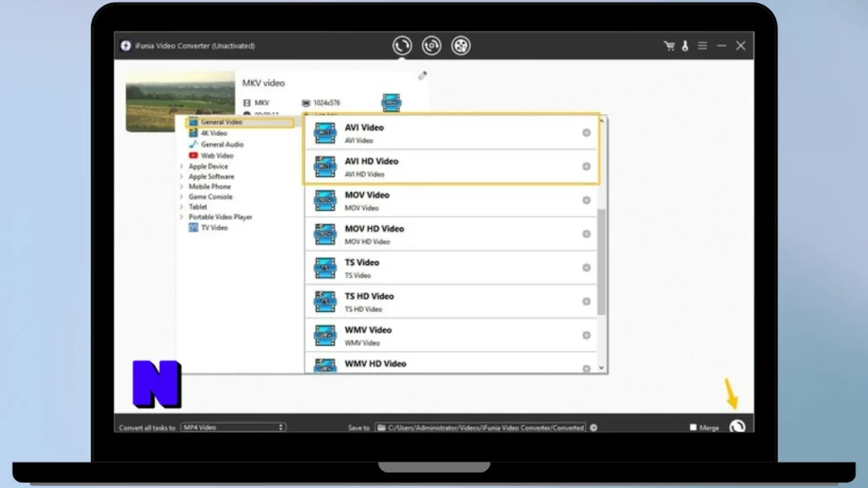Open settings gear for WMV Video
The height and width of the screenshot is (488, 868).
pyautogui.click(x=587, y=335)
